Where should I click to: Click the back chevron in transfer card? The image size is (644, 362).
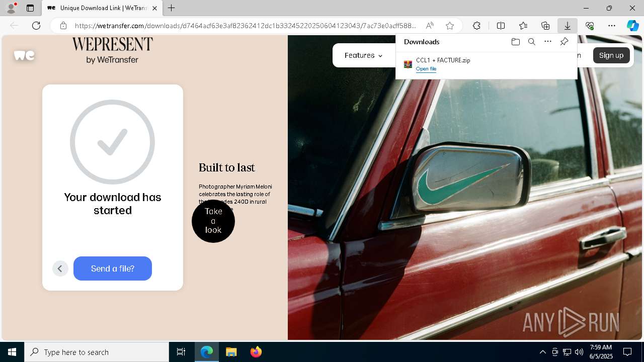(x=60, y=268)
